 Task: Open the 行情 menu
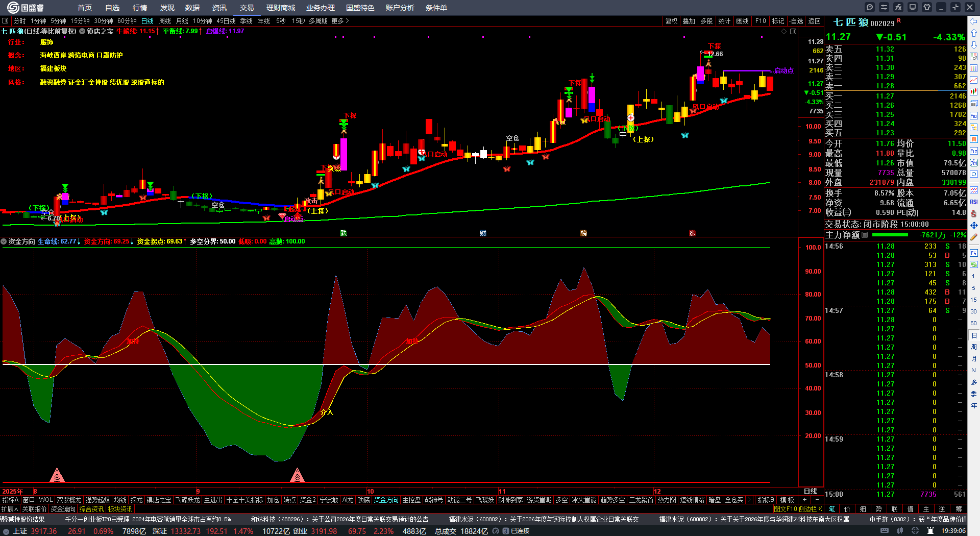140,8
